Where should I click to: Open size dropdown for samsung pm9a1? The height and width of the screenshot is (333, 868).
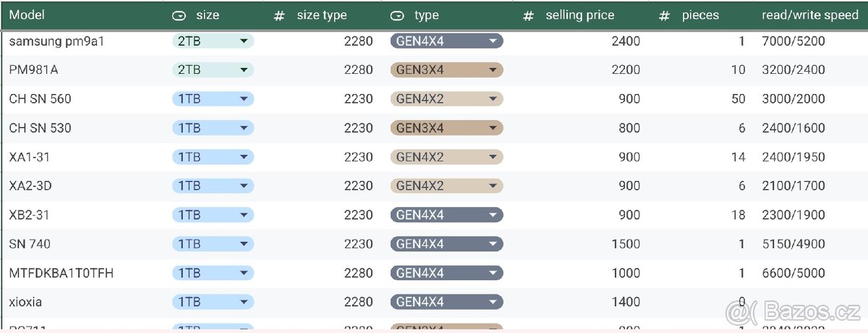pyautogui.click(x=213, y=41)
